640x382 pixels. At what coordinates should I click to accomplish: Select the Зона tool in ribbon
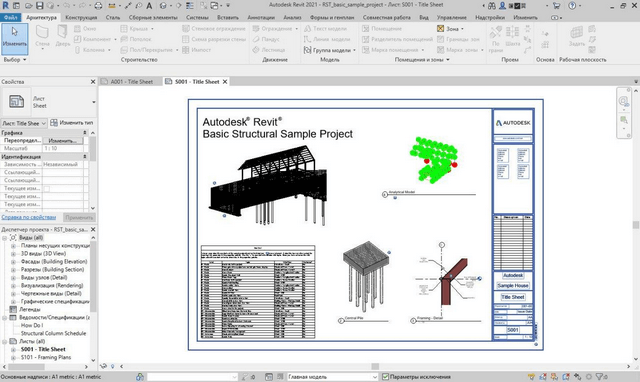click(x=450, y=29)
